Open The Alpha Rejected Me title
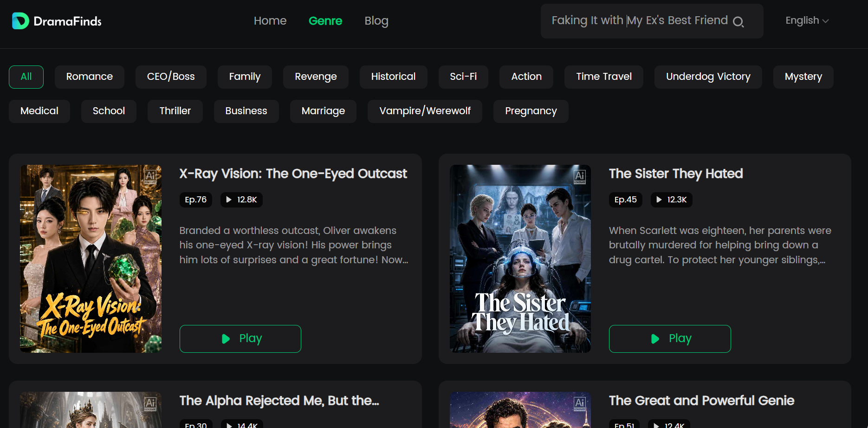Viewport: 868px width, 428px height. 279,401
